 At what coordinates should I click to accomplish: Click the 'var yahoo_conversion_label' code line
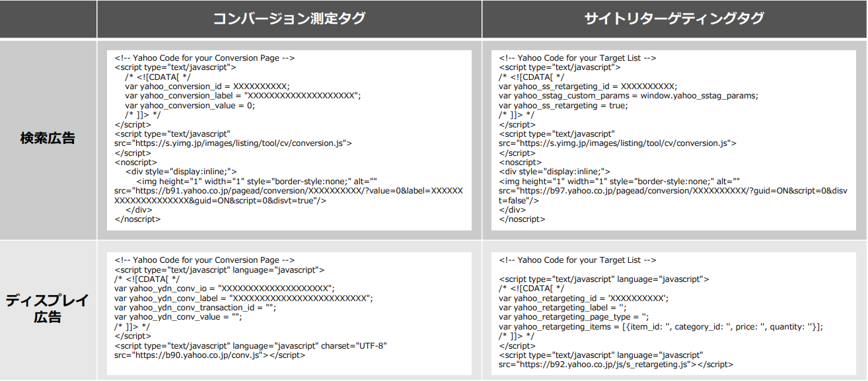pos(242,96)
